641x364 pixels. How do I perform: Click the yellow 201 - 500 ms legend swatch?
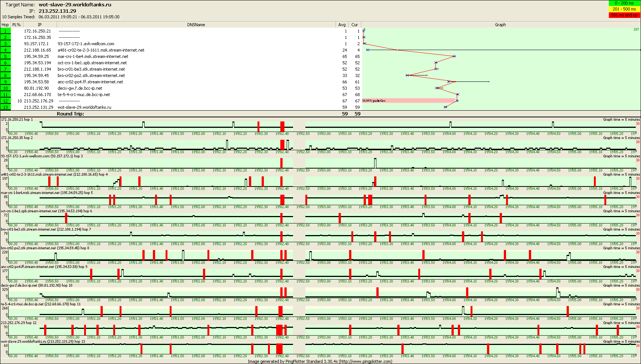pos(624,9)
